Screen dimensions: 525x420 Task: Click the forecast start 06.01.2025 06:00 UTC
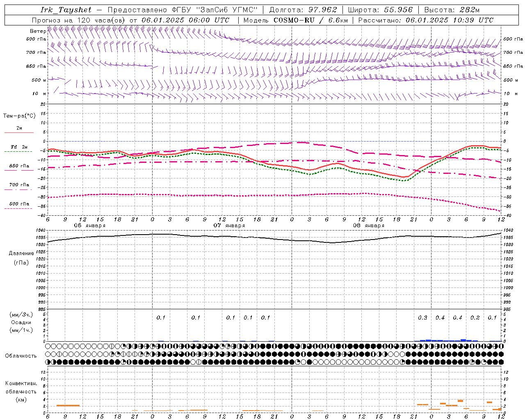pyautogui.click(x=185, y=20)
